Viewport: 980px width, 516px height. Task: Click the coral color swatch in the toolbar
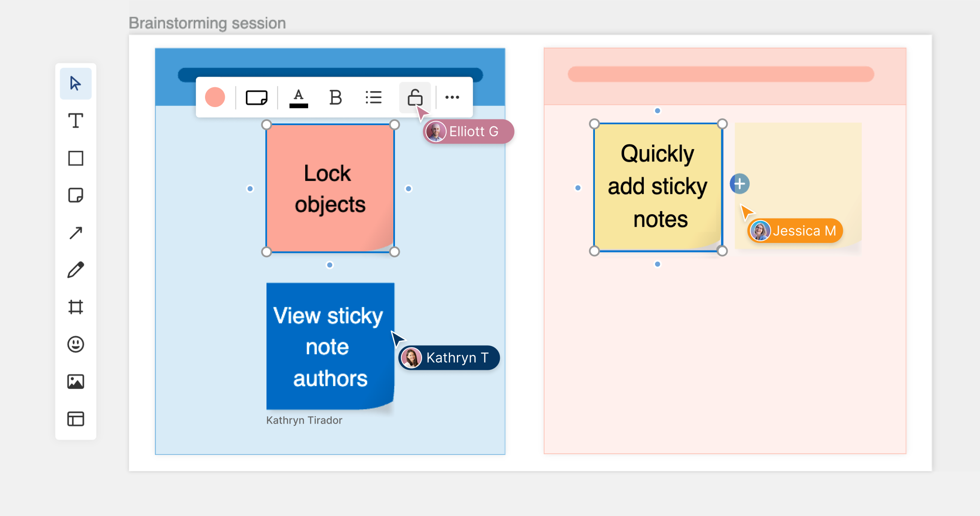pyautogui.click(x=215, y=98)
